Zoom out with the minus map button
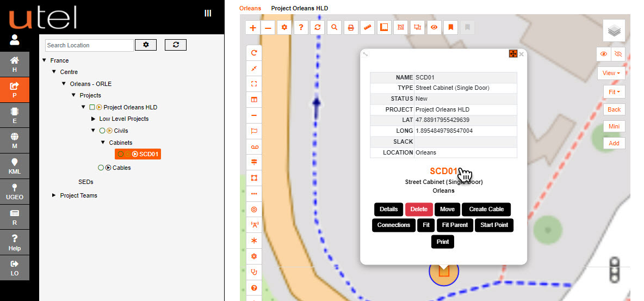 (268, 28)
